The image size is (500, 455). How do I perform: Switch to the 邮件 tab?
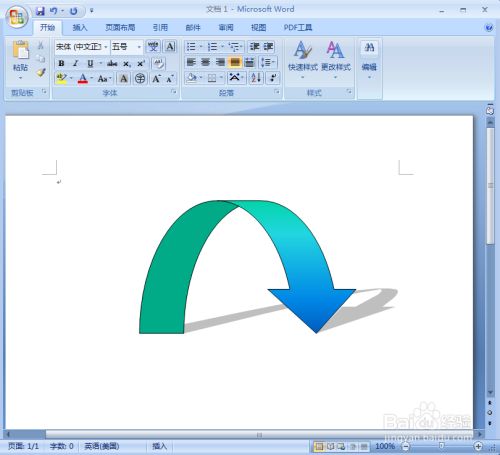tap(193, 28)
